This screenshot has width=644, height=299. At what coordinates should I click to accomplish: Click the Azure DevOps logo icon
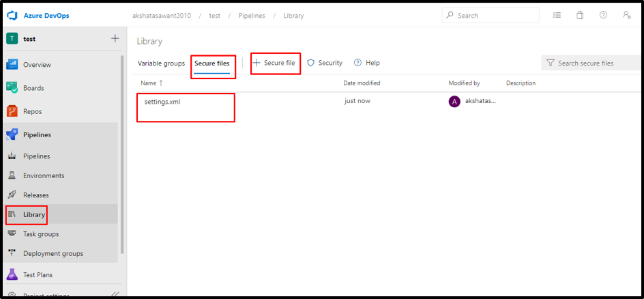click(11, 16)
